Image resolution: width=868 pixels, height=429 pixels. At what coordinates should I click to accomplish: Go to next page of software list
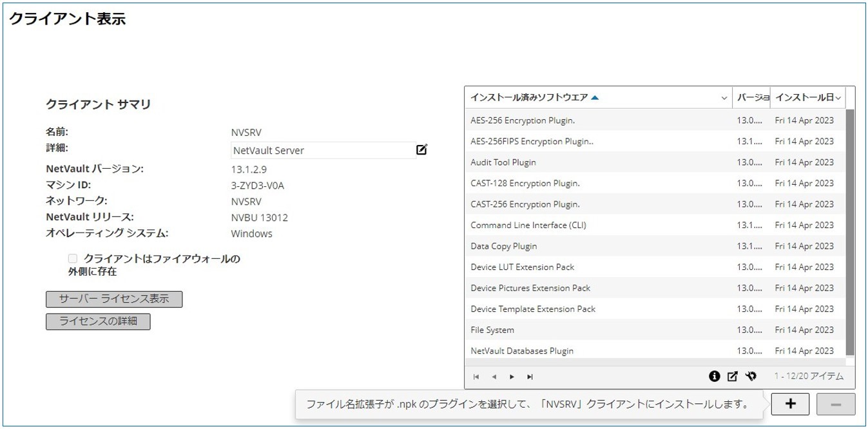[512, 377]
